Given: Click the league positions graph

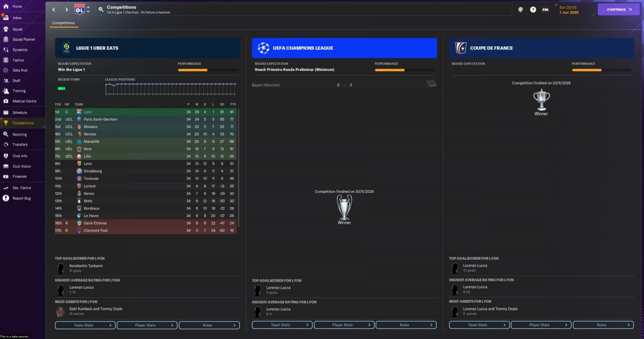Looking at the screenshot, I should coord(171,89).
